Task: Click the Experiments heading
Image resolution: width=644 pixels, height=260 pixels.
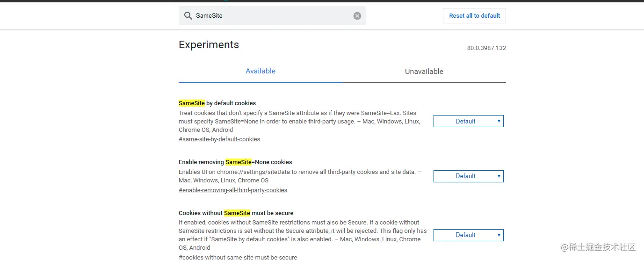Action: click(x=209, y=45)
